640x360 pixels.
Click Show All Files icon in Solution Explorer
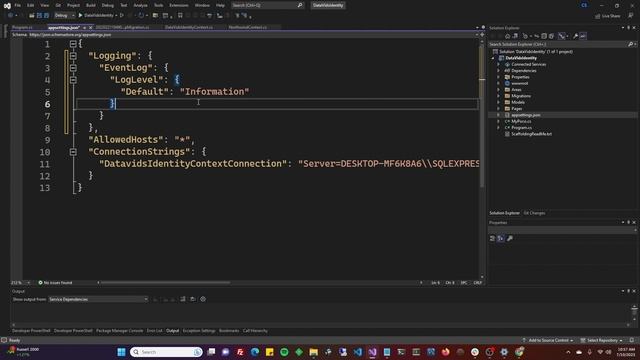[551, 36]
